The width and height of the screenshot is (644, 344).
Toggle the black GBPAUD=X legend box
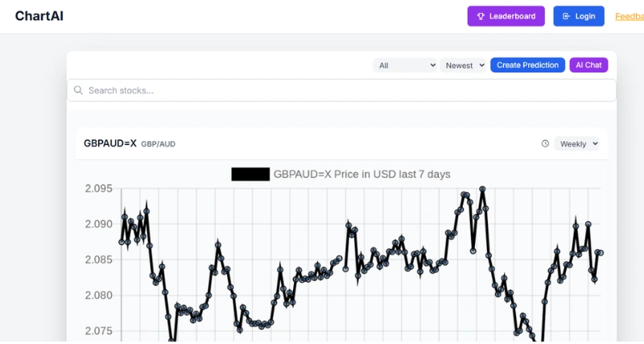click(x=250, y=174)
